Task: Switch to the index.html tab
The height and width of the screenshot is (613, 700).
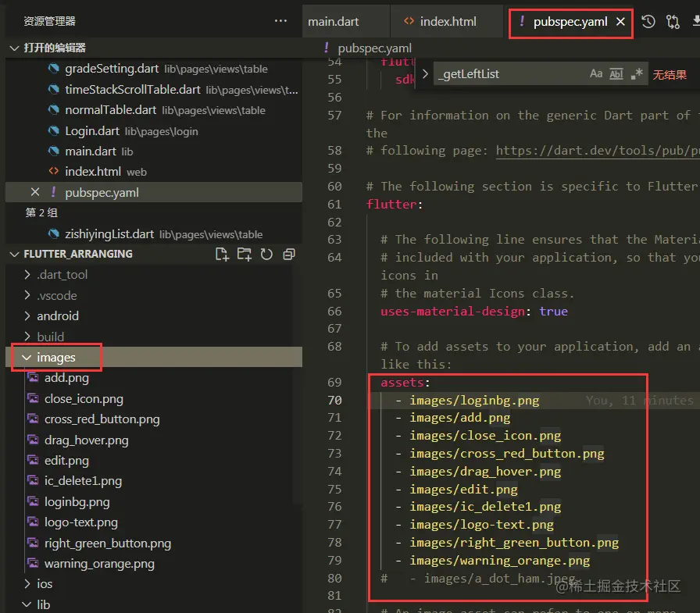Action: (446, 21)
